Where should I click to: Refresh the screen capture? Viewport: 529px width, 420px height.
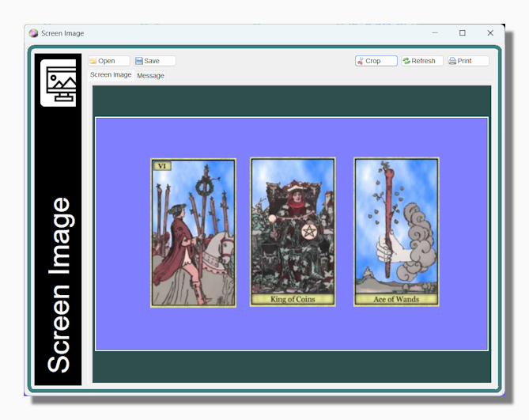pos(421,61)
